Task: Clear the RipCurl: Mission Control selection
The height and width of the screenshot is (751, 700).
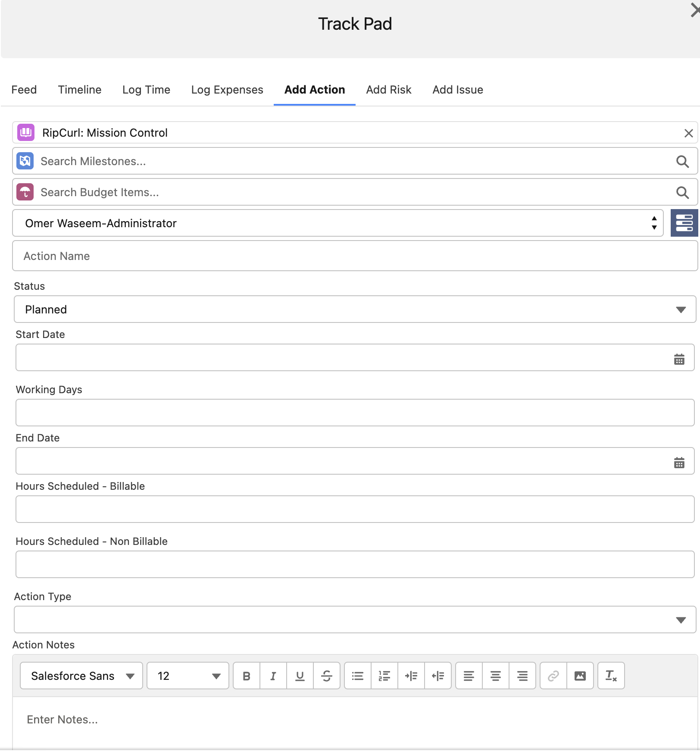Action: (x=688, y=133)
